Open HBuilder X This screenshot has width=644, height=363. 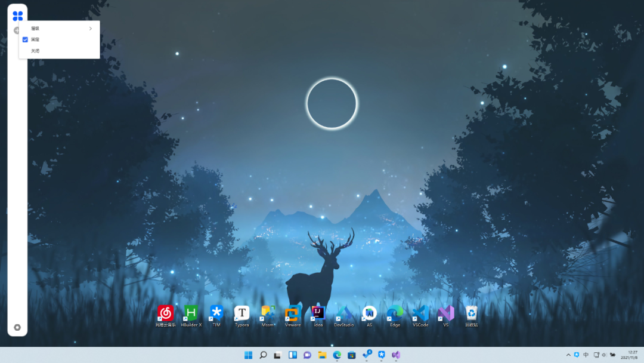pyautogui.click(x=190, y=313)
